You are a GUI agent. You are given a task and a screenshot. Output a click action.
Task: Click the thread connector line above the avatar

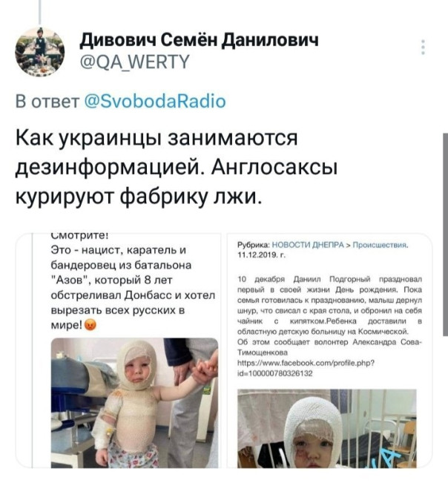(x=39, y=12)
